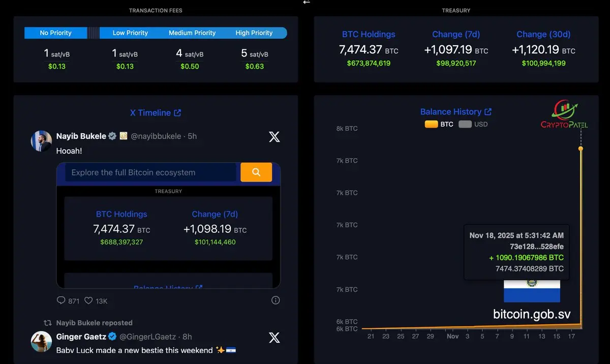
Task: Click the repost icon beside 'Nayib Bukele reposted'
Action: coord(48,323)
